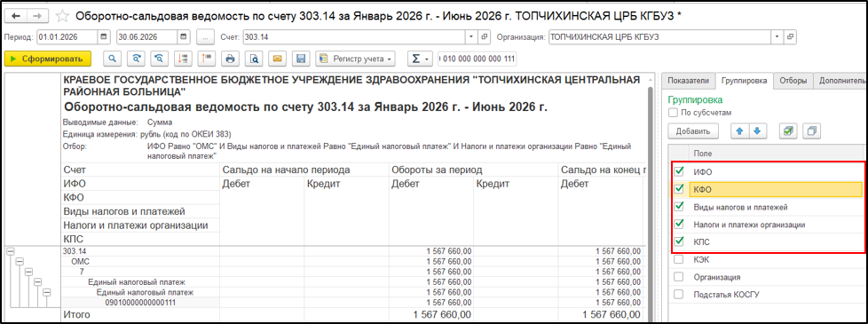
Task: Collapse the ОМС group row
Action: (19, 261)
